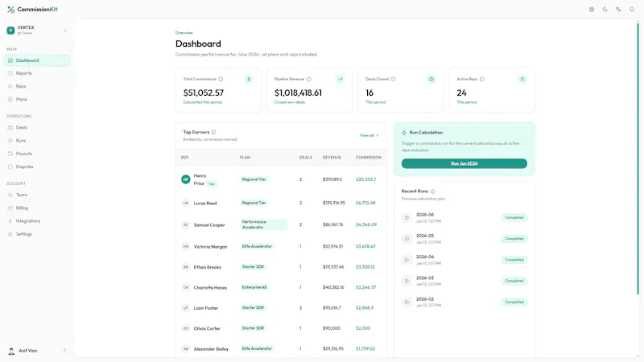Play the 2026-03 run icon

point(407,281)
